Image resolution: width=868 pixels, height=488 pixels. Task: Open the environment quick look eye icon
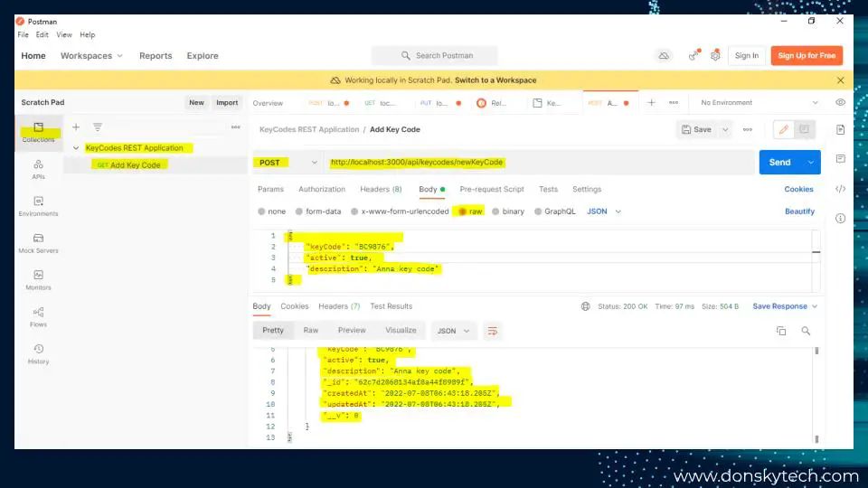(840, 102)
